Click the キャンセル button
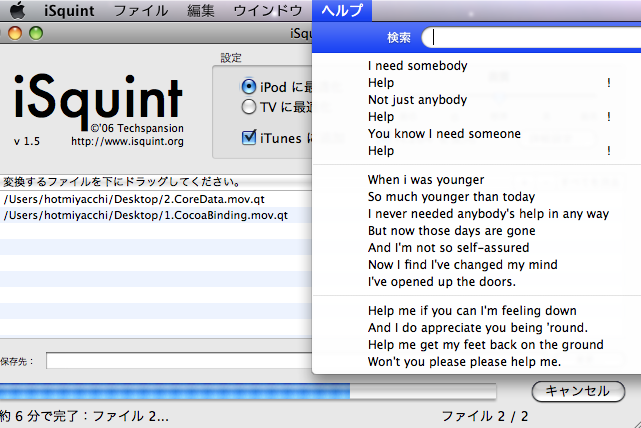 tap(578, 391)
